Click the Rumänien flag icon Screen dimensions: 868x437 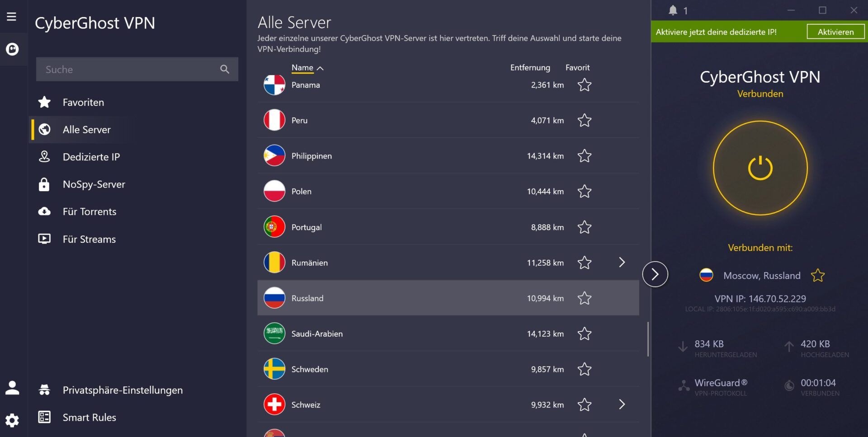pos(274,262)
